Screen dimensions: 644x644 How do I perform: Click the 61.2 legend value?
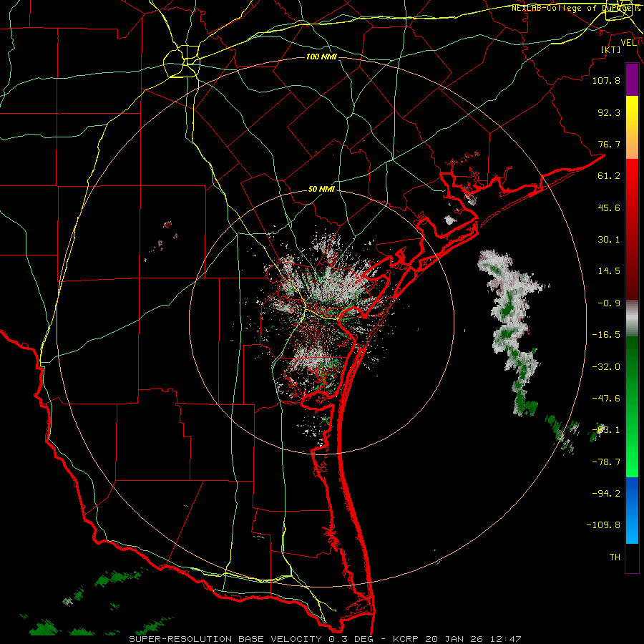click(609, 176)
